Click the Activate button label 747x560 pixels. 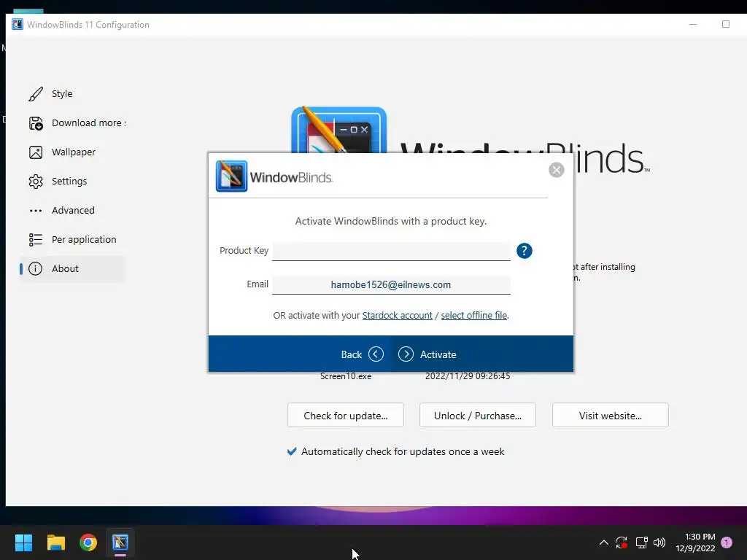(x=438, y=354)
